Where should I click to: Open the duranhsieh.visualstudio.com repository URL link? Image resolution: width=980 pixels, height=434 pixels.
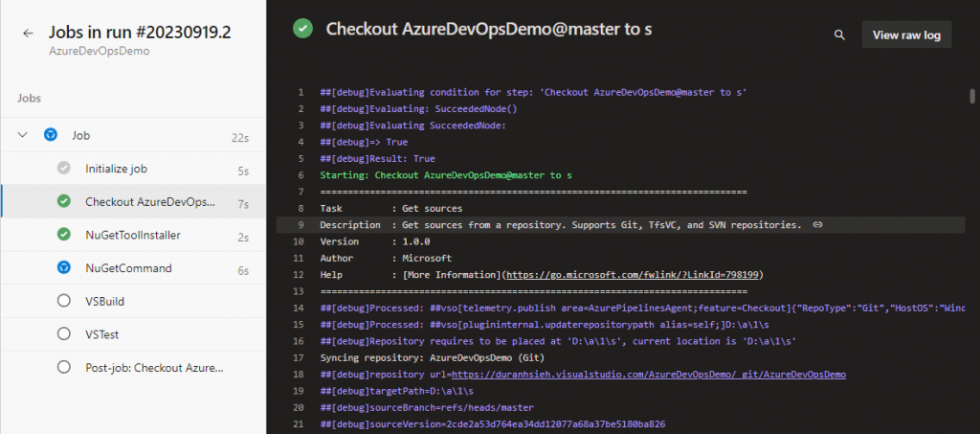pos(649,375)
